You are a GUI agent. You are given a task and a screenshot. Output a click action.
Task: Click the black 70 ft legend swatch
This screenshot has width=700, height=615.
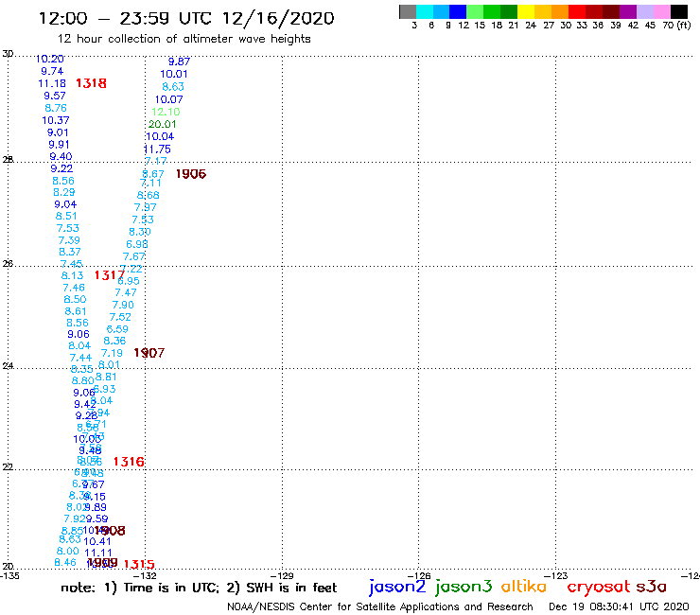tap(679, 11)
